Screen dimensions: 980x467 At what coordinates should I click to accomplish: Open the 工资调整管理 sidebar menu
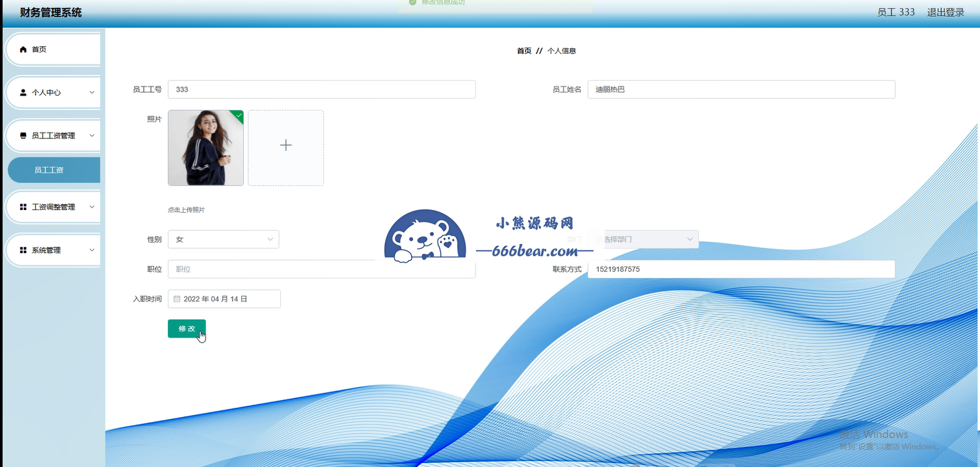53,207
